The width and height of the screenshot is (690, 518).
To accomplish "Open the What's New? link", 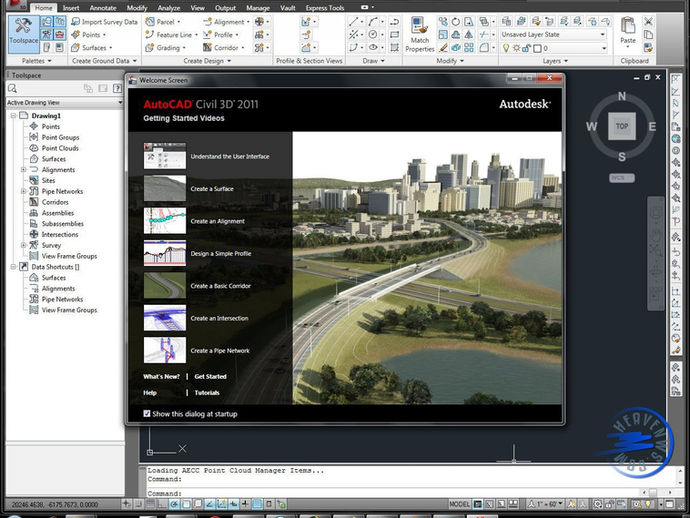I will [x=161, y=377].
